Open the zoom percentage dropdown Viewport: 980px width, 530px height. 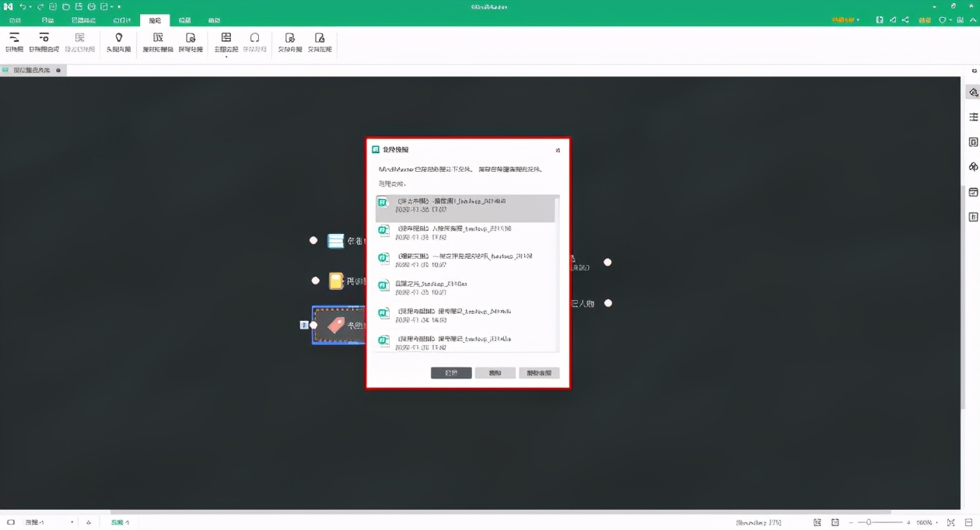pyautogui.click(x=927, y=522)
